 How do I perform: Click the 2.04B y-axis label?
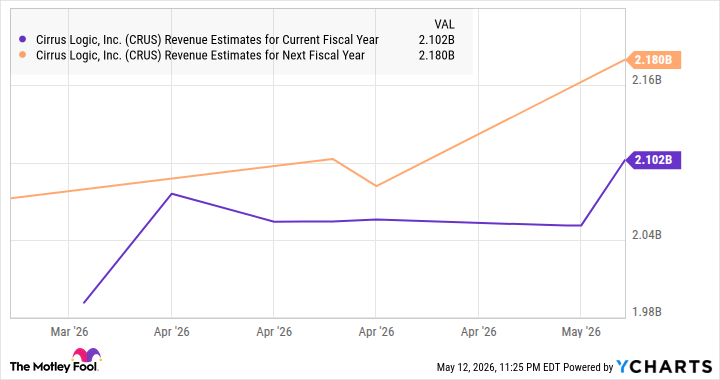[x=647, y=235]
